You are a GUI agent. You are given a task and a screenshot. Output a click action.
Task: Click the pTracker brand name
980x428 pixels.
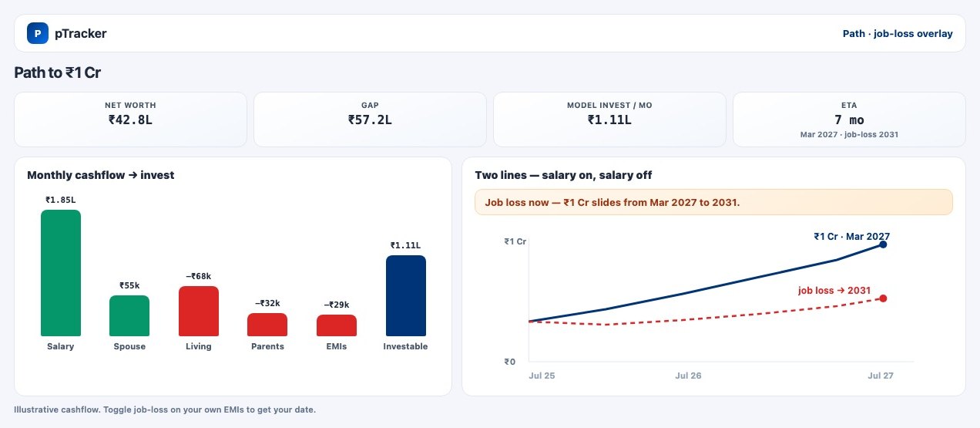click(81, 33)
